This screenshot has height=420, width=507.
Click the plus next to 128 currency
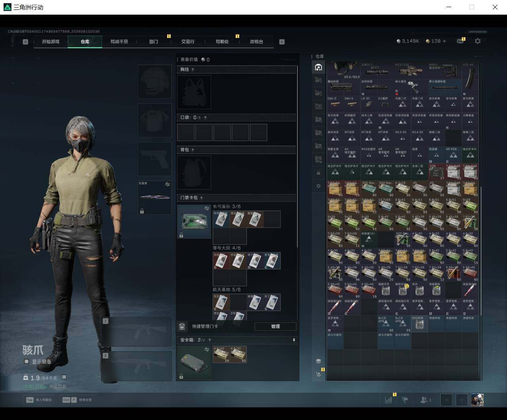click(x=444, y=41)
